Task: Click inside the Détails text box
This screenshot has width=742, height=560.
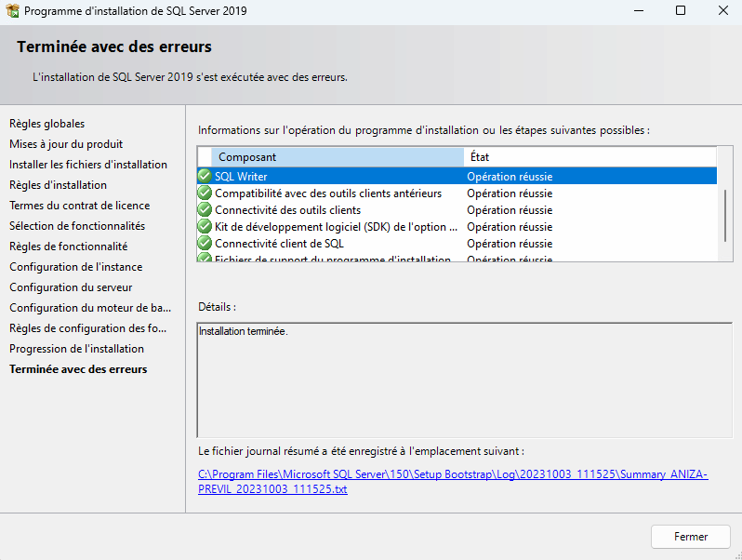Action: point(463,381)
